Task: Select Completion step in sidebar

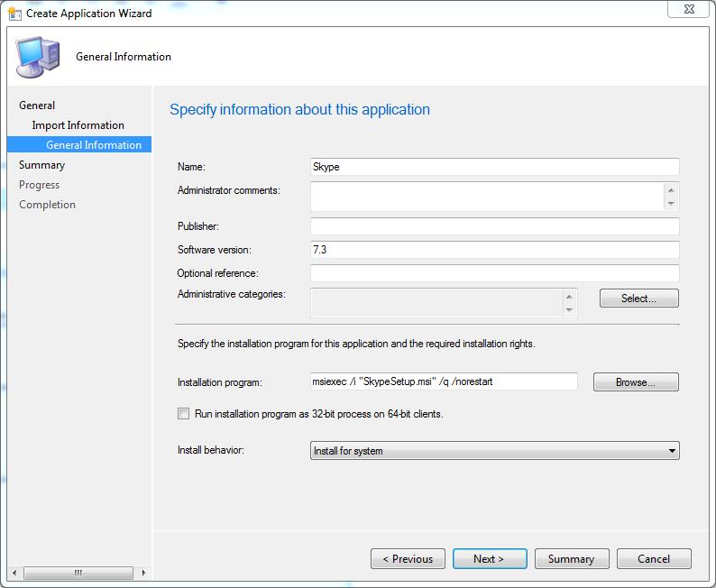Action: pyautogui.click(x=48, y=205)
